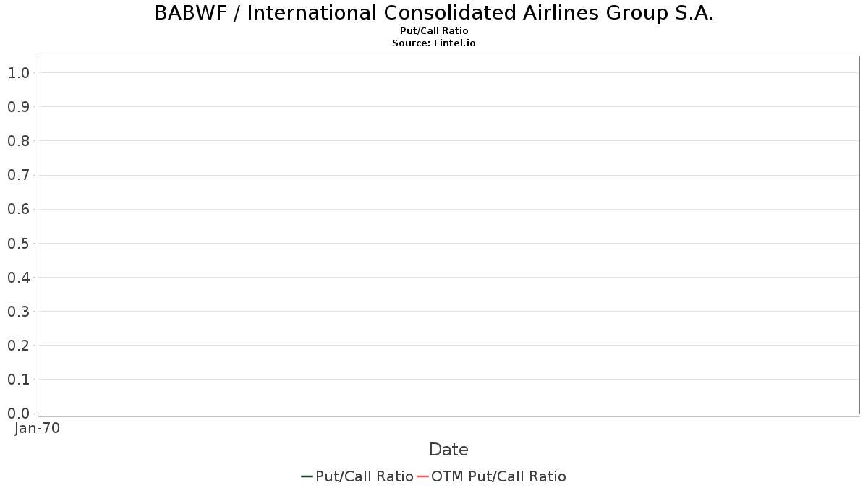The image size is (868, 488).
Task: Click the chart title BABWF / International Consolidated Airlines
Action: [x=434, y=13]
